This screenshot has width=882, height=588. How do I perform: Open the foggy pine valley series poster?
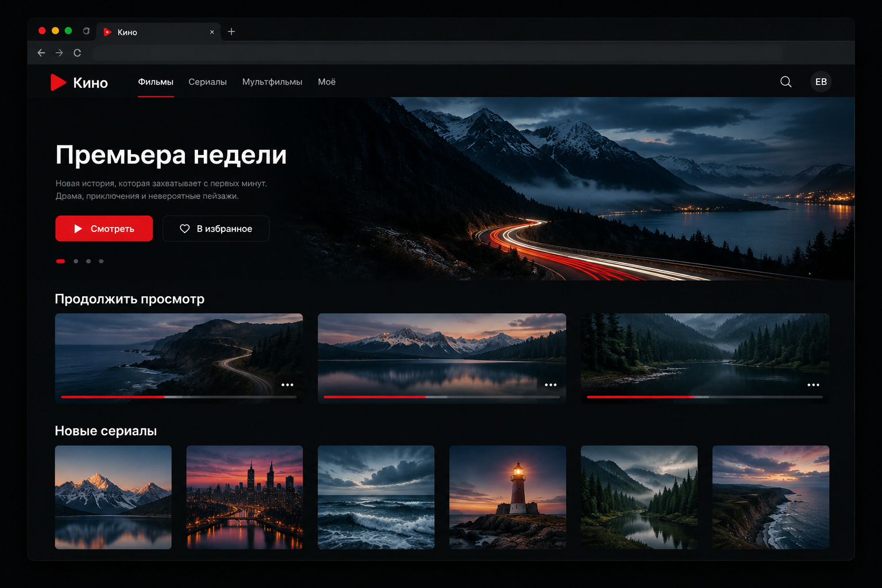tap(639, 497)
